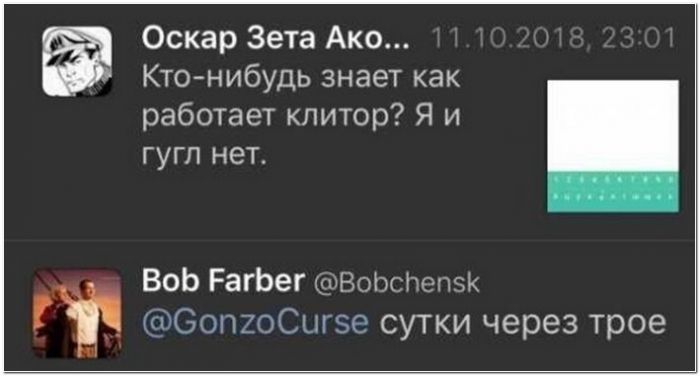This screenshot has width=700, height=376.
Task: Open Оскар Зета's sketch avatar
Action: tap(77, 62)
